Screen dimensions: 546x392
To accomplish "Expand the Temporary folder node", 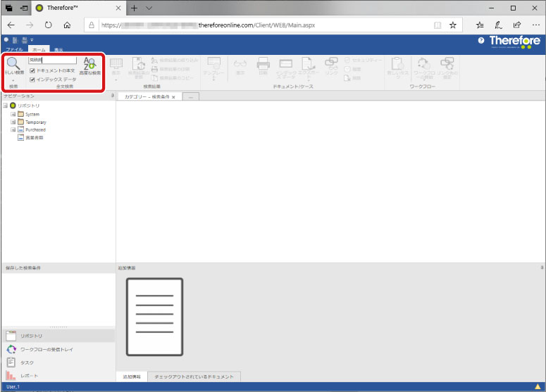I will [13, 122].
